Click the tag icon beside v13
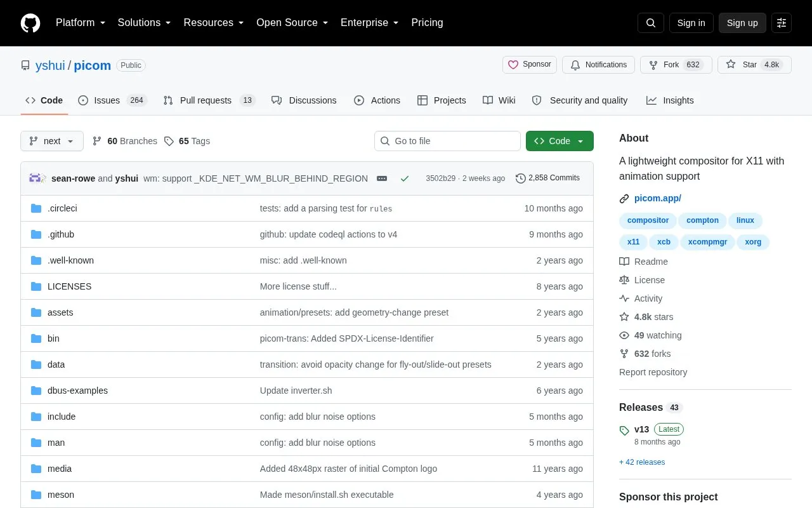 pyautogui.click(x=624, y=431)
